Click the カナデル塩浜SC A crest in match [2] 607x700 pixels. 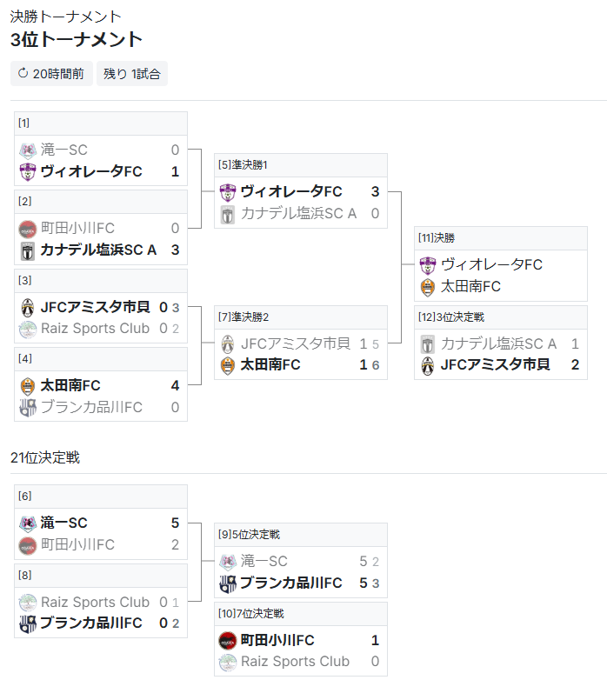tap(28, 250)
